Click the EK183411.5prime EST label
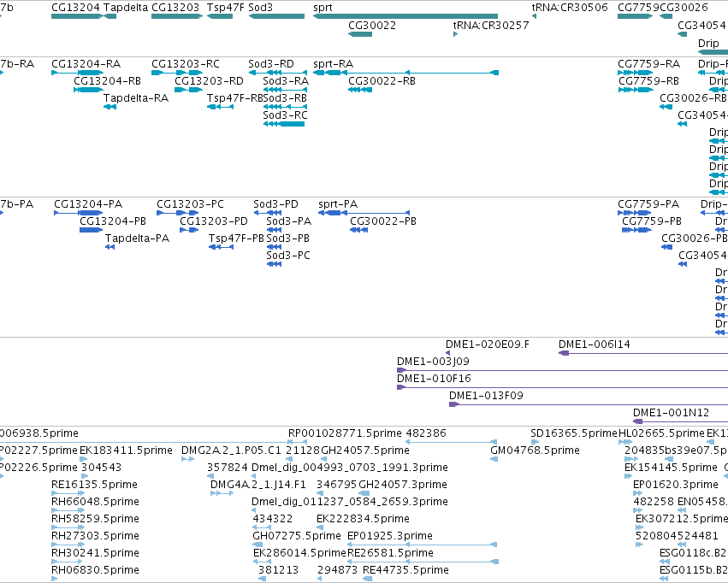 click(x=127, y=450)
